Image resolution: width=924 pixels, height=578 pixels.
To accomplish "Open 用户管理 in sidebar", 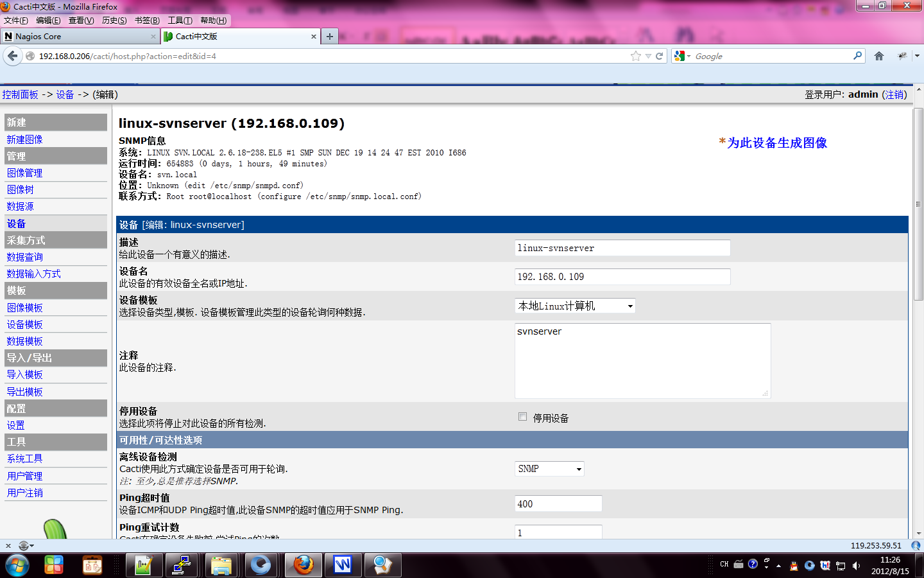I will [24, 476].
